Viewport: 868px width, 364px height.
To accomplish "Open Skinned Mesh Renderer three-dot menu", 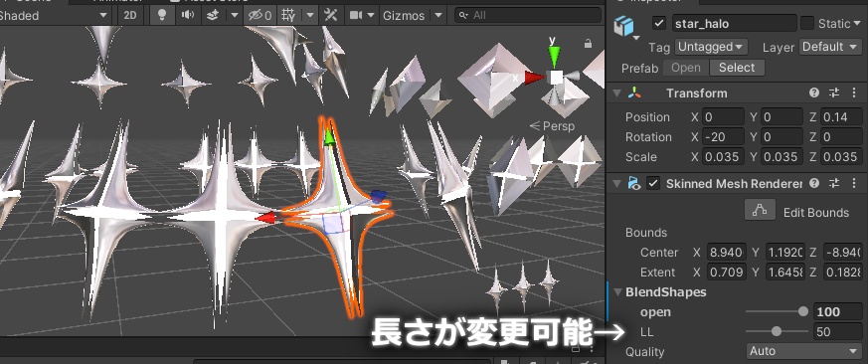I will (854, 183).
